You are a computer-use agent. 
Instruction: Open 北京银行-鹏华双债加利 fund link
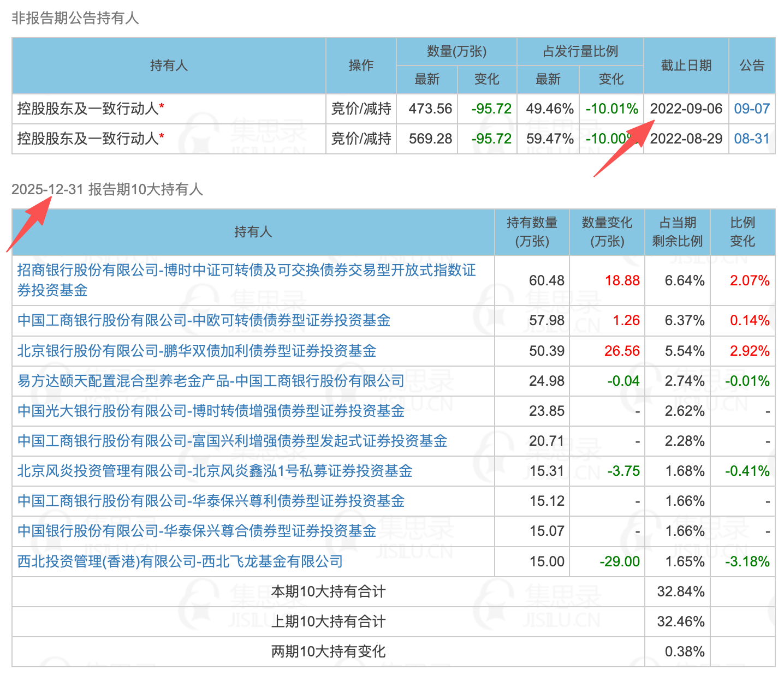coord(197,351)
